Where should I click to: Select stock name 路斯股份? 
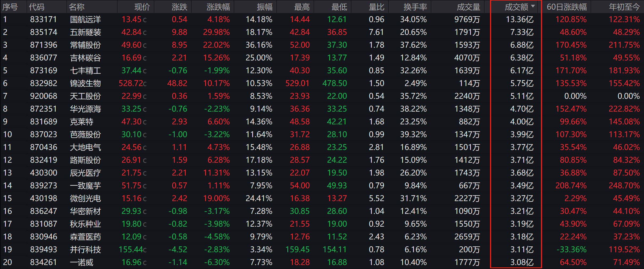85,160
